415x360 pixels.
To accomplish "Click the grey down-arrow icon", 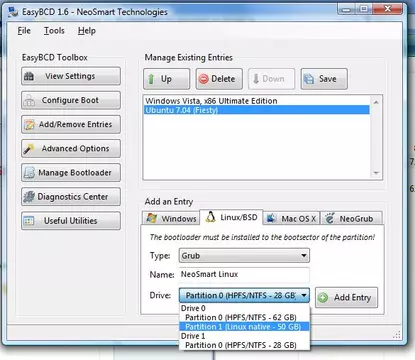I will tap(256, 79).
